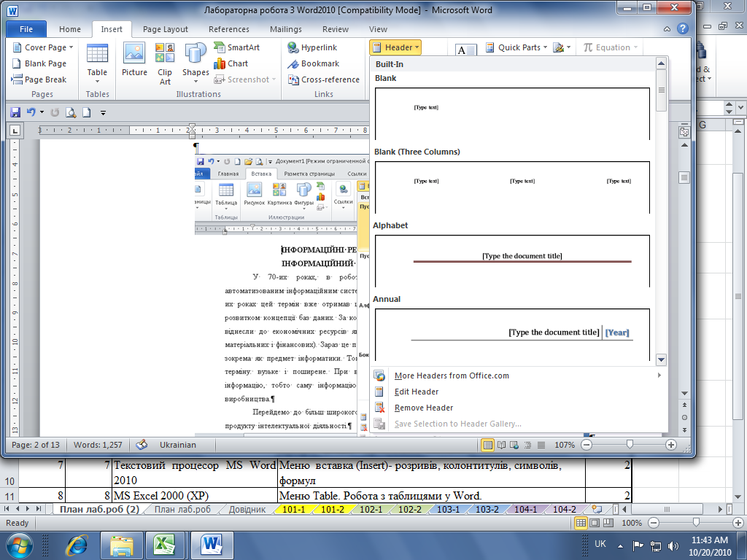Click the 107% zoom level
Screen dimensions: 747x560
click(565, 445)
